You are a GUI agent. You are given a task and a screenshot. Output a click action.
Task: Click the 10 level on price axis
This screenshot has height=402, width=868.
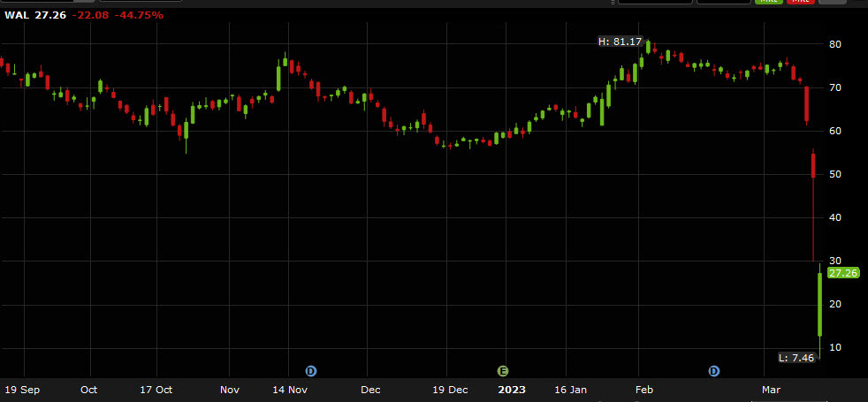834,348
